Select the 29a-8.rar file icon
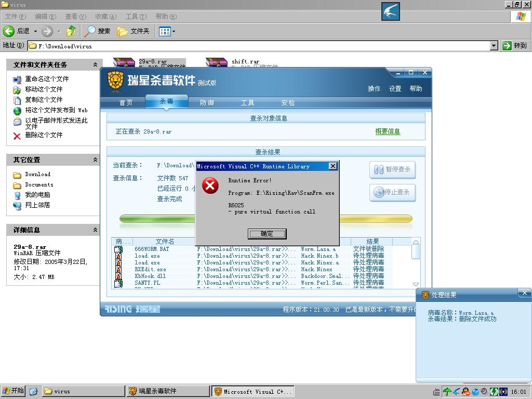This screenshot has width=532, height=399. (124, 62)
